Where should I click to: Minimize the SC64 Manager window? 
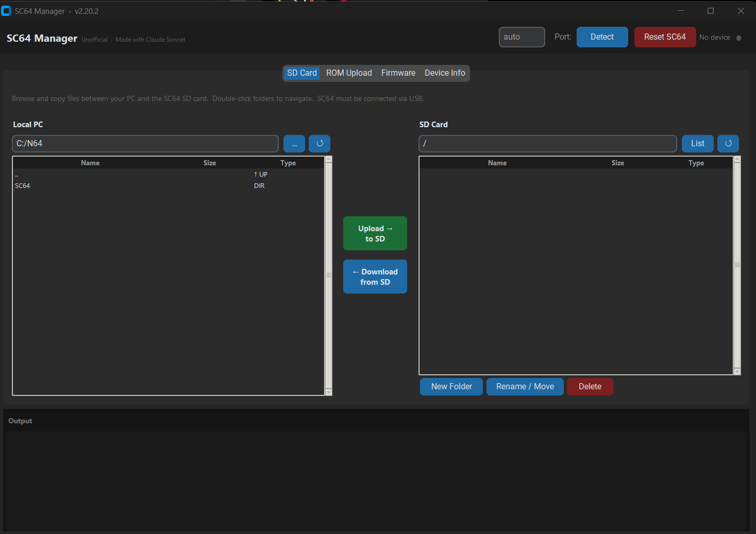(681, 11)
